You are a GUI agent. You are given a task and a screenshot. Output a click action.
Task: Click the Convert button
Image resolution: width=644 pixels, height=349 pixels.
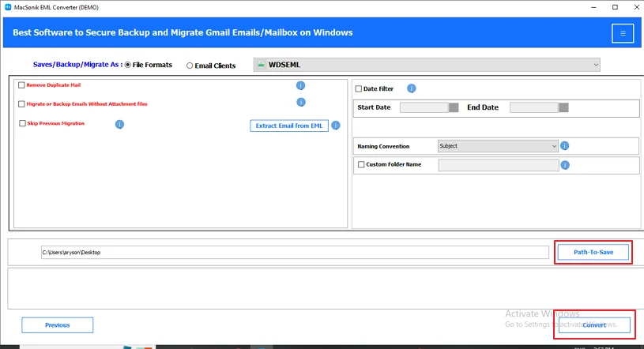(x=594, y=325)
